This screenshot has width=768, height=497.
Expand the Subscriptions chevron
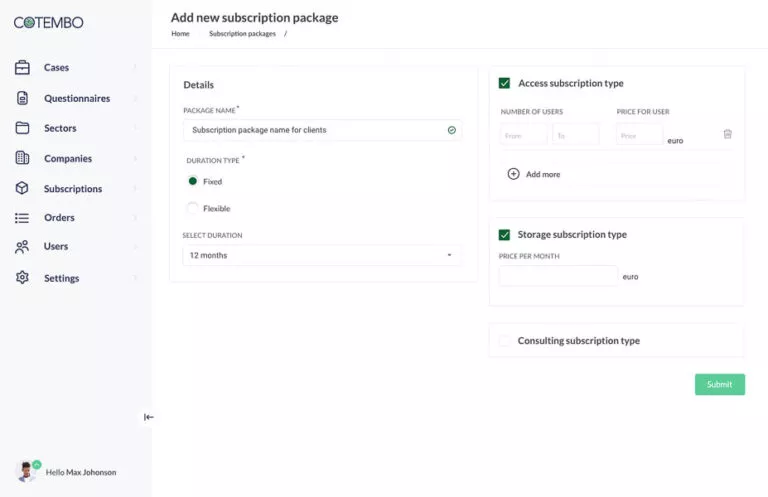click(x=135, y=189)
